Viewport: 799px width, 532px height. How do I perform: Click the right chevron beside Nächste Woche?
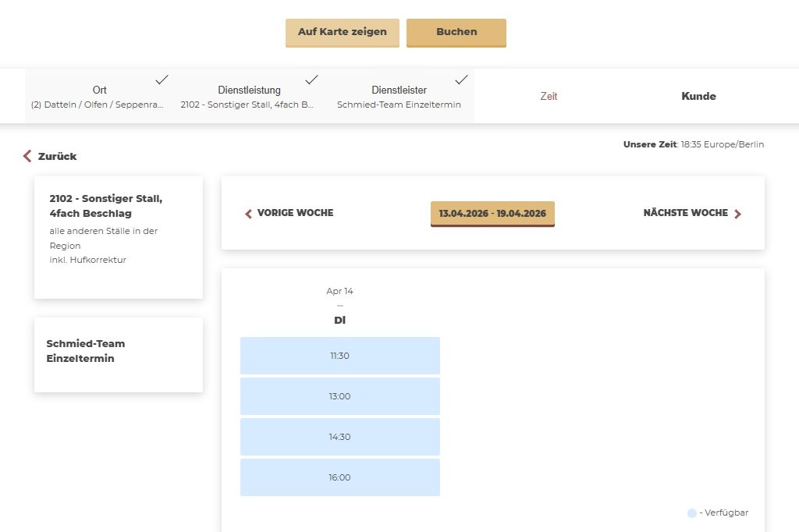(x=738, y=214)
